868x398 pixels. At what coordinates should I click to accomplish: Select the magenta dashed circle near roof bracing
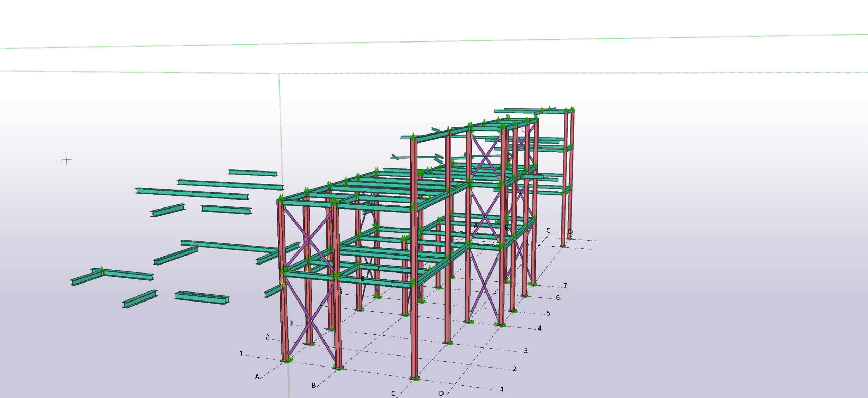(526, 129)
